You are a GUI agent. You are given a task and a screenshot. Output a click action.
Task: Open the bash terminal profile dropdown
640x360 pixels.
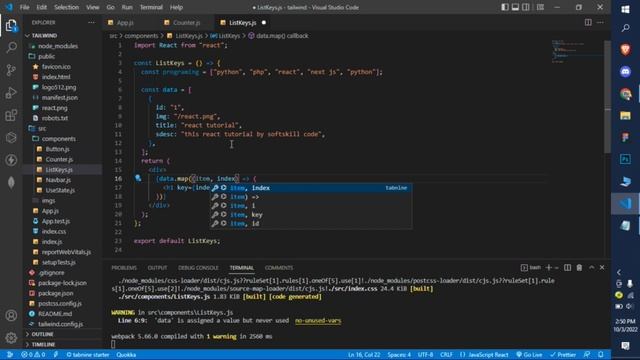coord(557,267)
